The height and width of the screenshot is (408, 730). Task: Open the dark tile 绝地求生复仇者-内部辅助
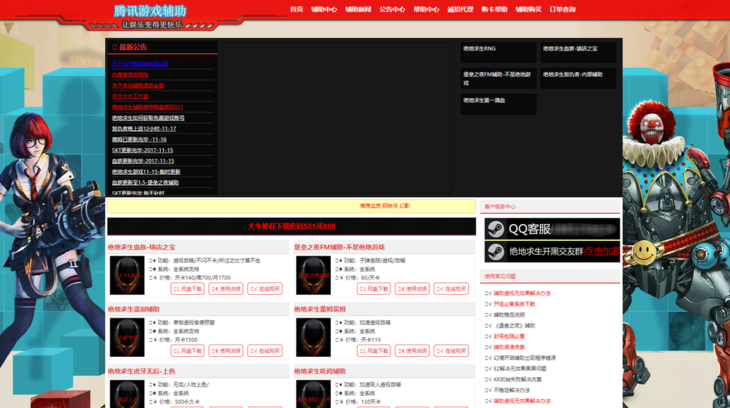(x=578, y=78)
